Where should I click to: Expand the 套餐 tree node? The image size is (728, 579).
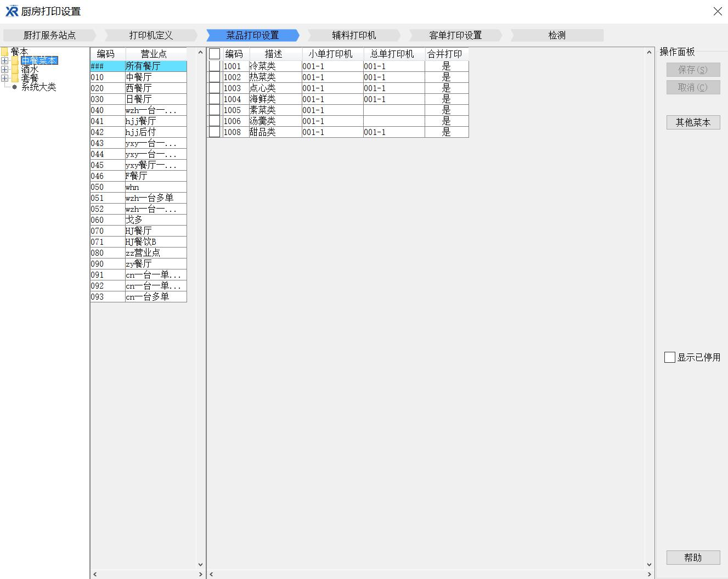[x=5, y=78]
